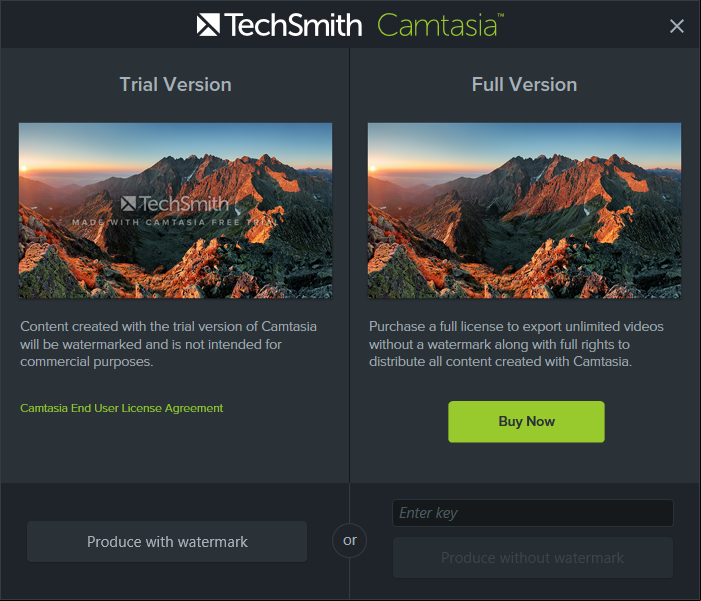Click the trial watermark description paragraph
701x601 pixels.
pos(169,344)
